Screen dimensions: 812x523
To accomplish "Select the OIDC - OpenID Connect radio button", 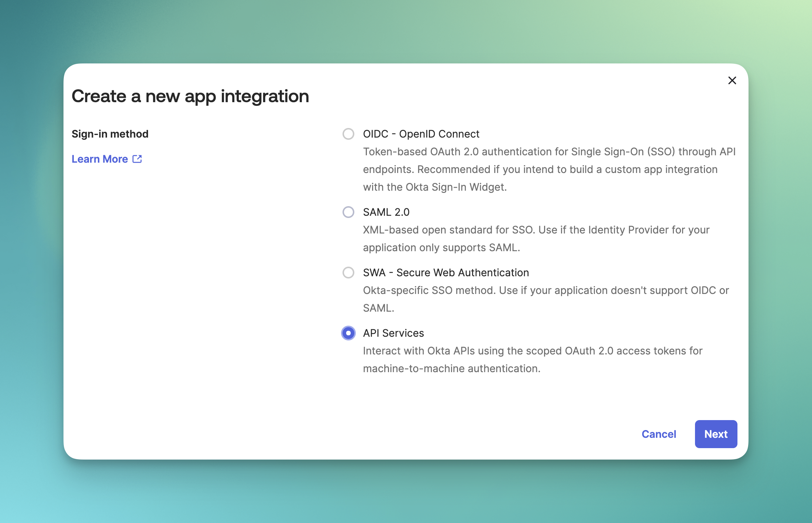I will (x=348, y=134).
